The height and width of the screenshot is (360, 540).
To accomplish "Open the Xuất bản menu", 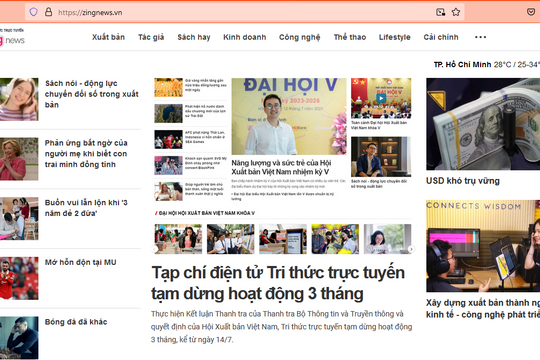I will click(x=108, y=37).
